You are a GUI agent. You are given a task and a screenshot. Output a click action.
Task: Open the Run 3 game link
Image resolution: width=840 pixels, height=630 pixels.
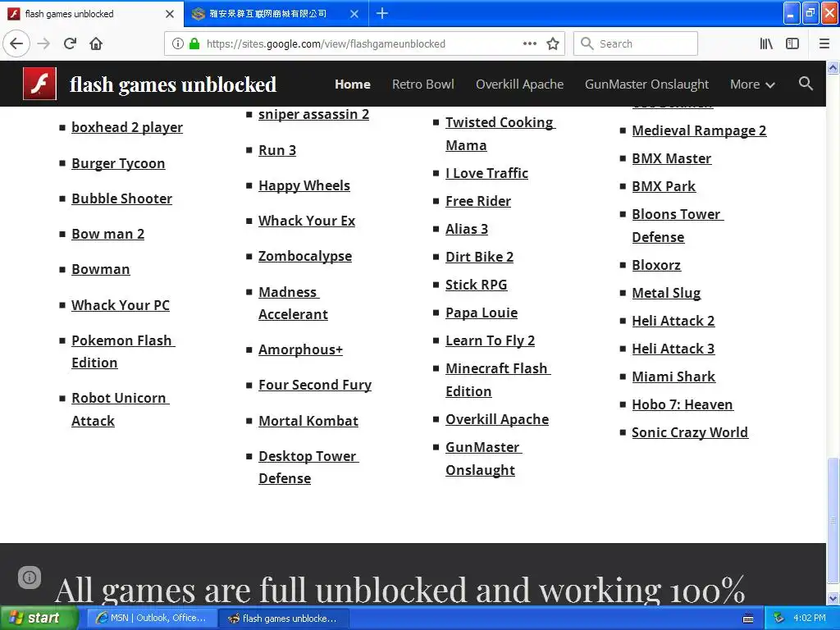[x=277, y=151]
